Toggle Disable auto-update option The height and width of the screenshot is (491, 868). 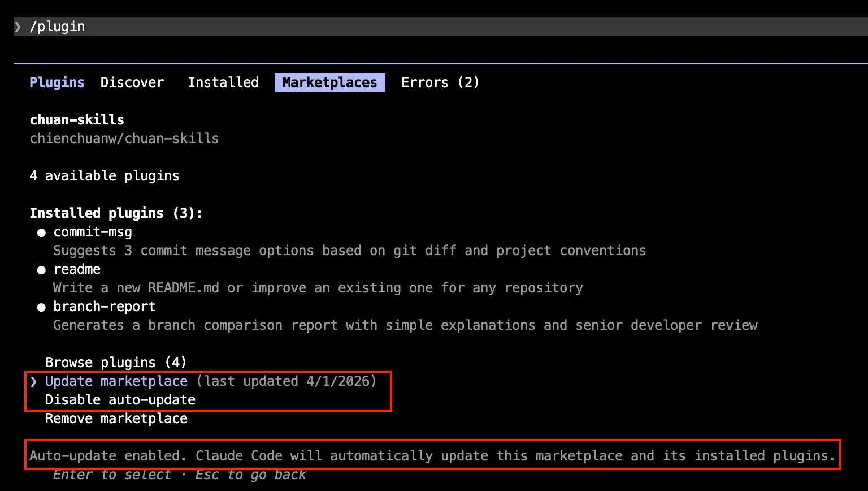[x=120, y=400]
